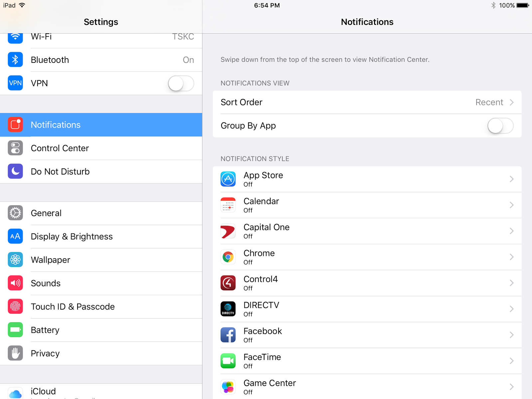
Task: Click the Chrome icon
Action: click(x=228, y=257)
